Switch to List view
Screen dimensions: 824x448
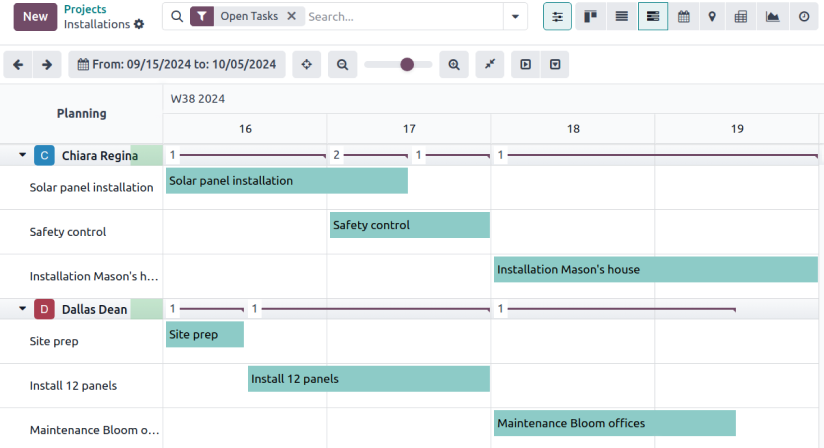click(621, 17)
